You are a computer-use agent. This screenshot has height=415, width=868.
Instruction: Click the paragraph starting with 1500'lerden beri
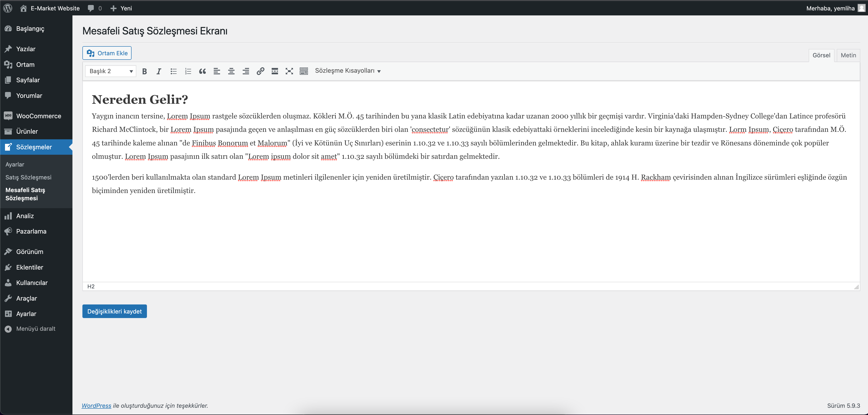469,184
